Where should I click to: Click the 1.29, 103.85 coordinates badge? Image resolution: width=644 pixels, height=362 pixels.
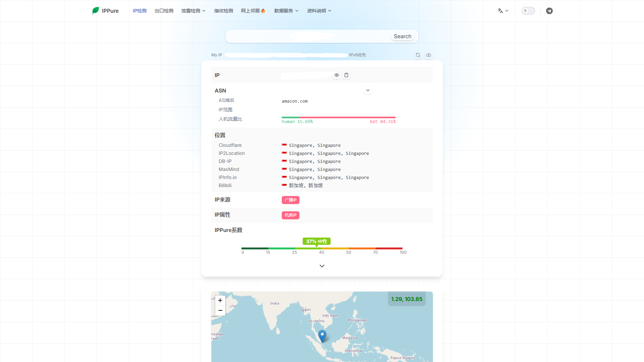point(407,299)
